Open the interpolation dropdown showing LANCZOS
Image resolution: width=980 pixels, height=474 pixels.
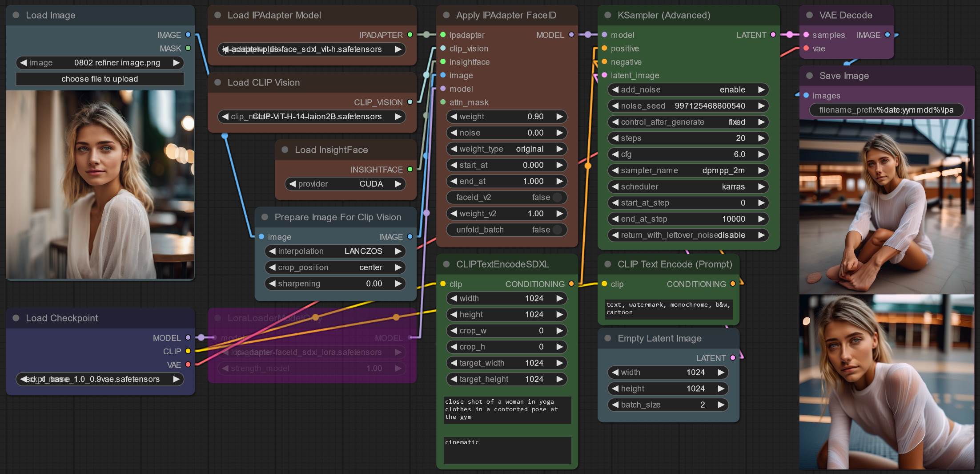[x=335, y=251]
